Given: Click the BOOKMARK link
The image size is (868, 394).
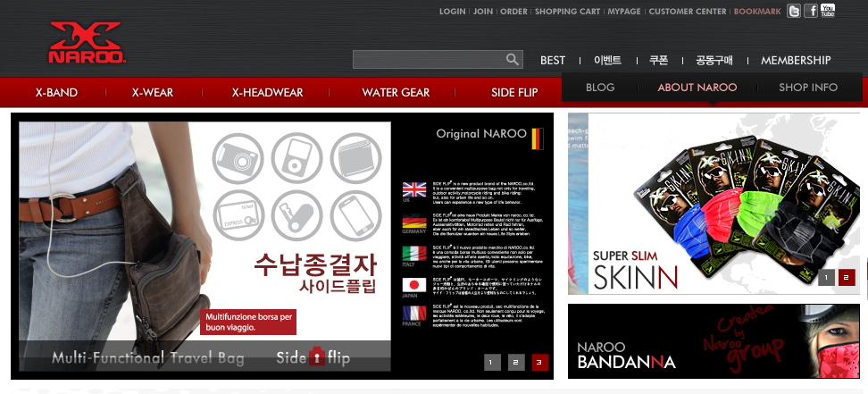Looking at the screenshot, I should coord(757,11).
